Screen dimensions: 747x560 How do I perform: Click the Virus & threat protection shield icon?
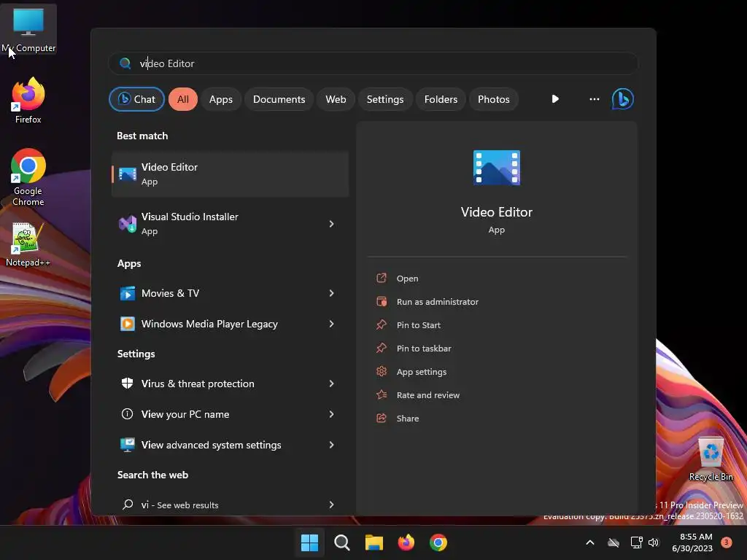tap(127, 384)
